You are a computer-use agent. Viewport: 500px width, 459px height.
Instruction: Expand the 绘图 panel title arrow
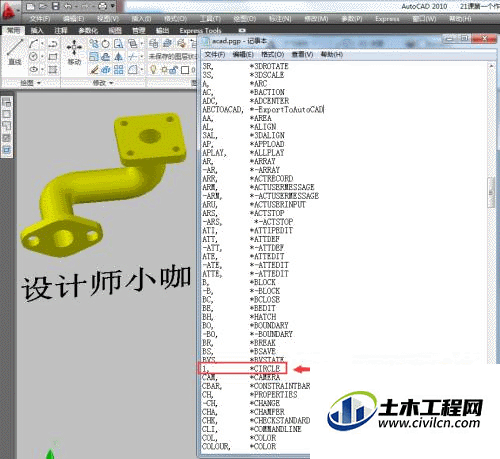click(39, 83)
